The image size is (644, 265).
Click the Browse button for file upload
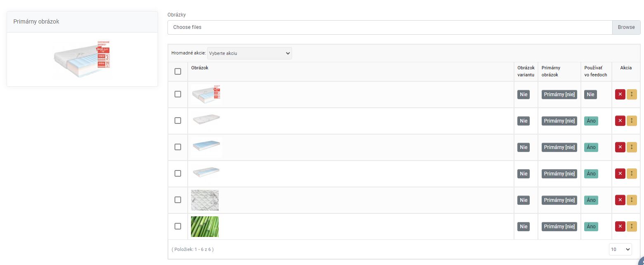(x=626, y=27)
